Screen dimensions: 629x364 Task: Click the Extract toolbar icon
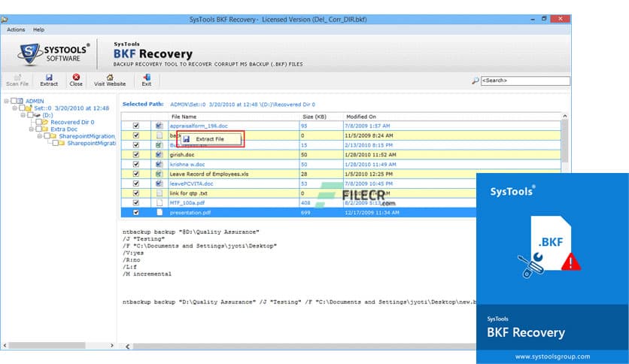click(x=49, y=77)
